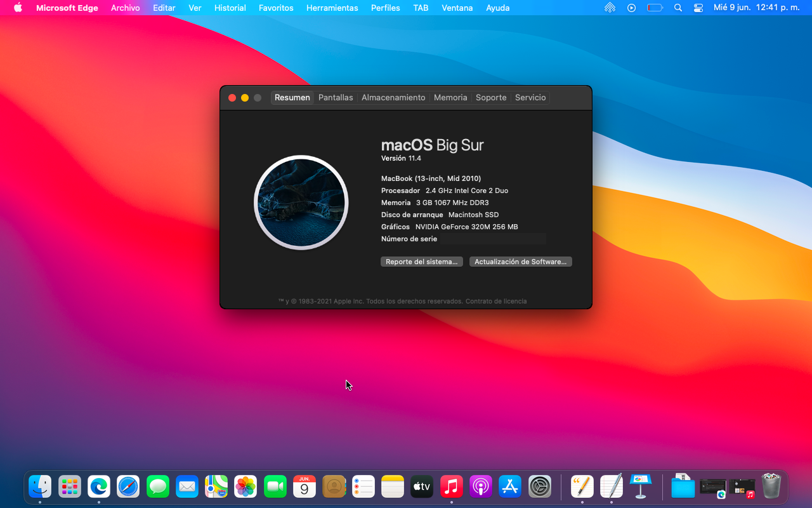Image resolution: width=812 pixels, height=508 pixels.
Task: Click the MacBook (13-inch, Mid 2010) text
Action: pyautogui.click(x=431, y=178)
